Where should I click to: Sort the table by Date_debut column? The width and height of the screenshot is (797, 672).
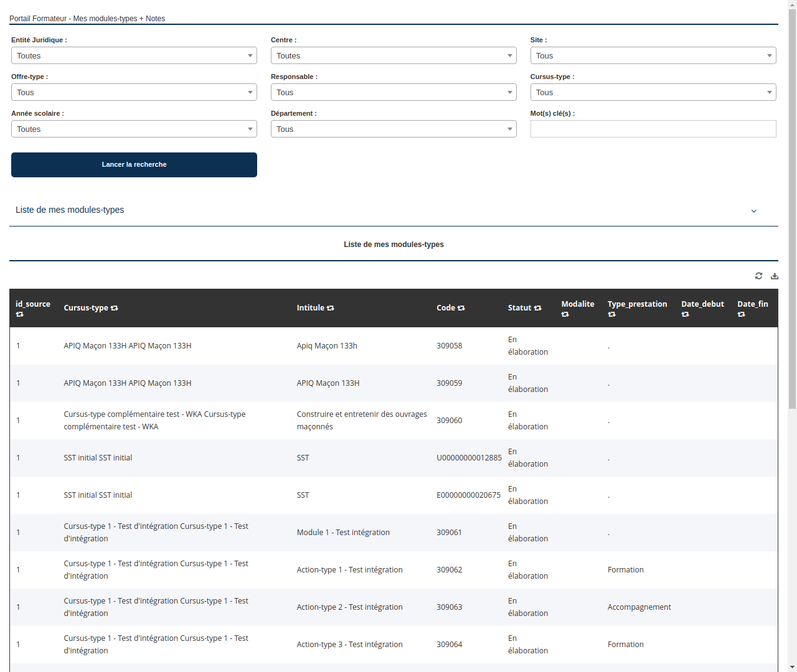[685, 315]
